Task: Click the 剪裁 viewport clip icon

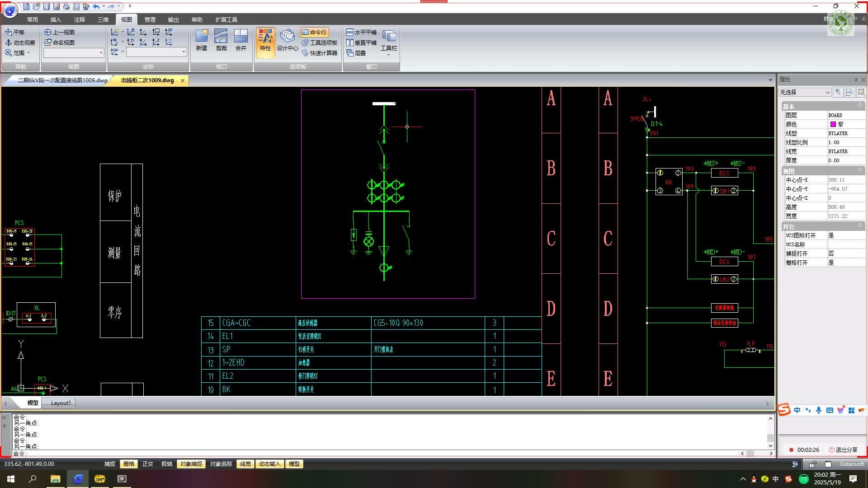Action: point(221,40)
